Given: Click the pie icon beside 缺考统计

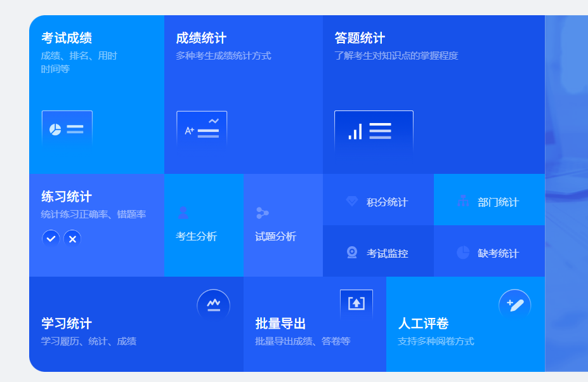Looking at the screenshot, I should (x=463, y=253).
